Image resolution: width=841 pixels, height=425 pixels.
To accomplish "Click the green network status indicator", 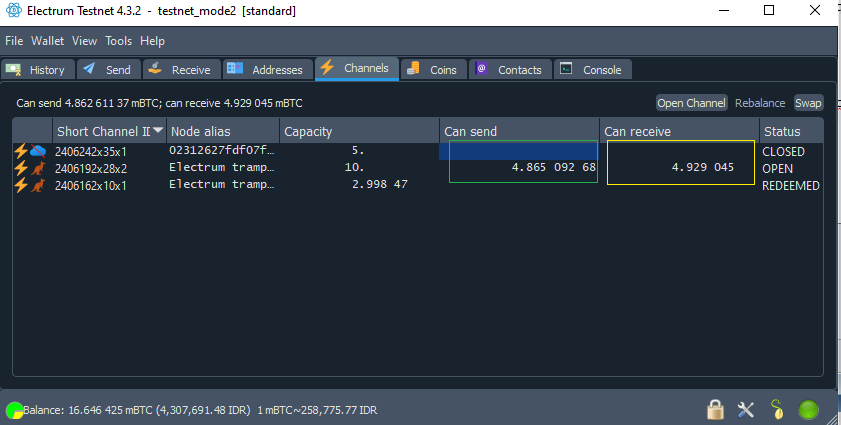I will coord(808,410).
